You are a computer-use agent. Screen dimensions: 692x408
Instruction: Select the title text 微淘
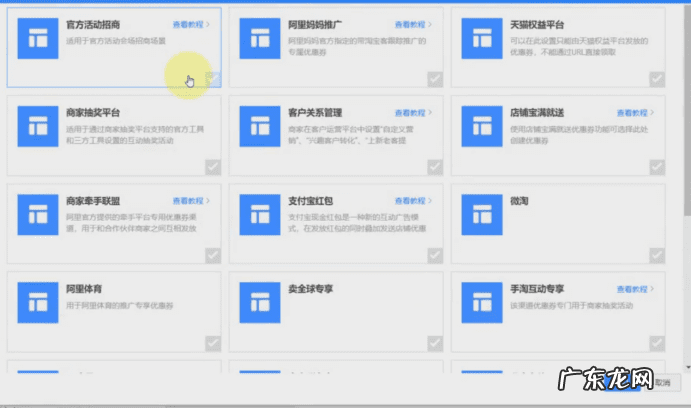tap(519, 201)
